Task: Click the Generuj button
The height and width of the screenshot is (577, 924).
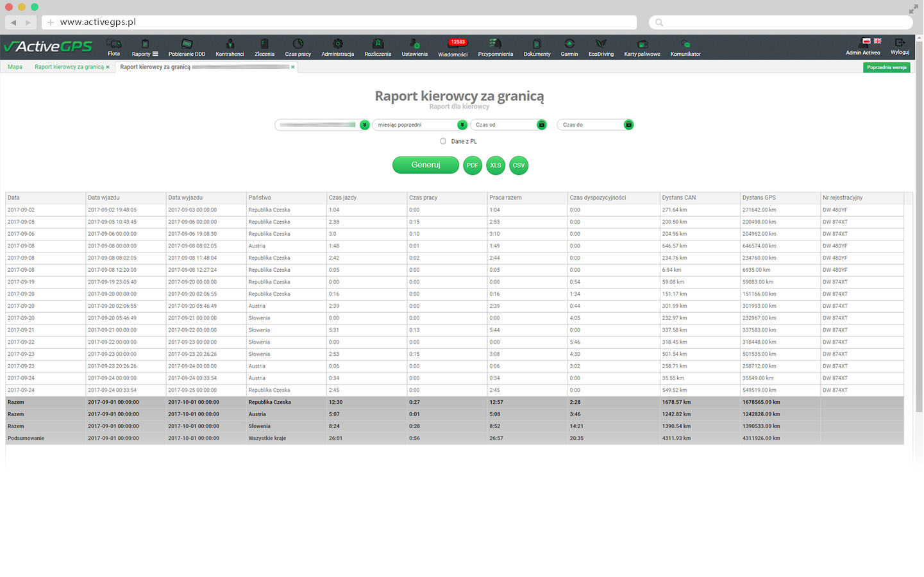Action: click(x=426, y=165)
